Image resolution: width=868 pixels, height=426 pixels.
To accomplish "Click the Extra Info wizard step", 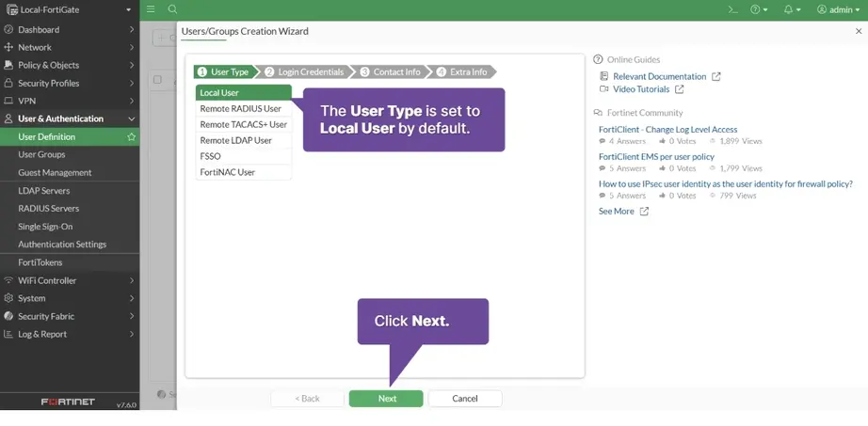I will (462, 71).
